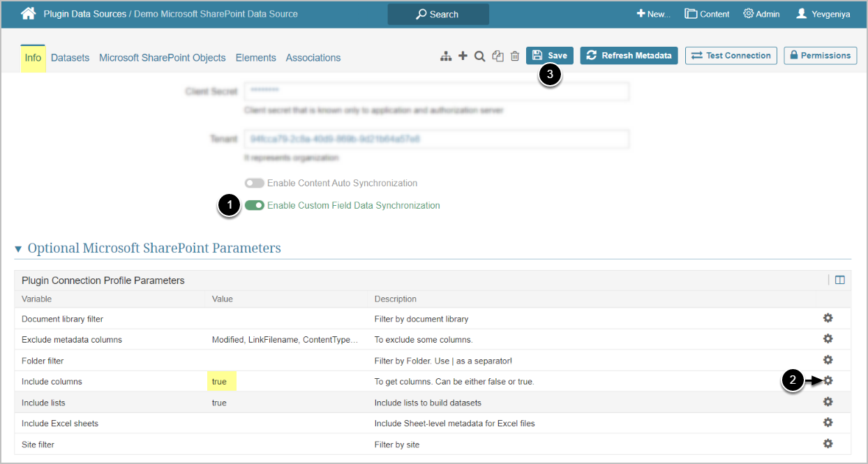The image size is (868, 464).
Task: Switch to the Info tab
Action: point(33,58)
